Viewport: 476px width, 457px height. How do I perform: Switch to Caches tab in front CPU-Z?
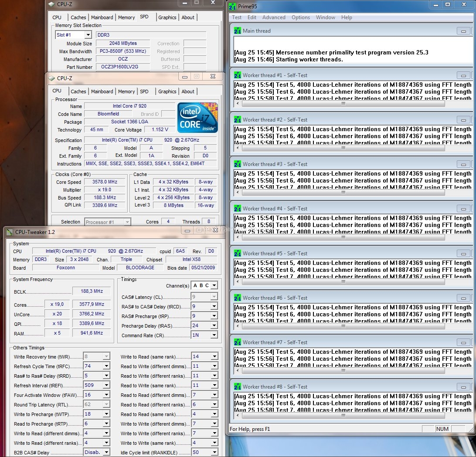[78, 91]
